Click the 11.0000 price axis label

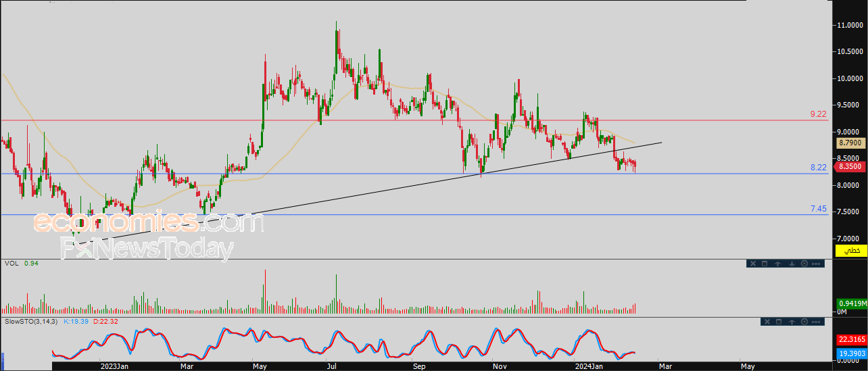[851, 25]
